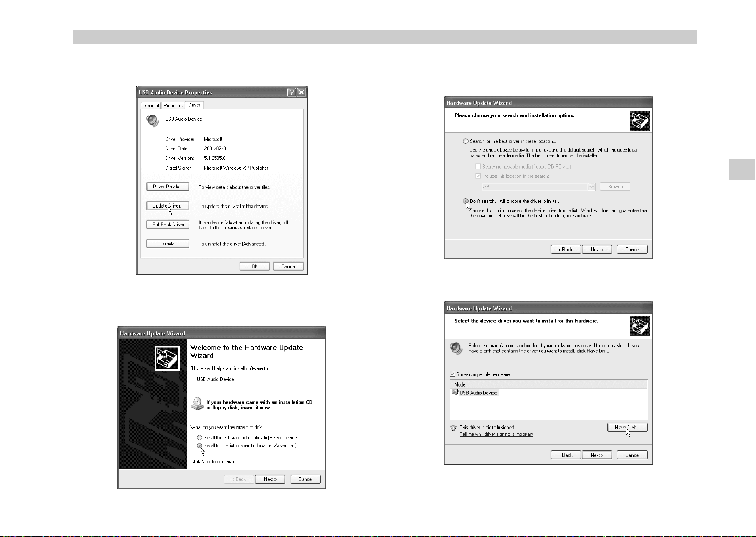Image resolution: width=756 pixels, height=537 pixels.
Task: Click Next in the search options wizard
Action: pos(597,250)
